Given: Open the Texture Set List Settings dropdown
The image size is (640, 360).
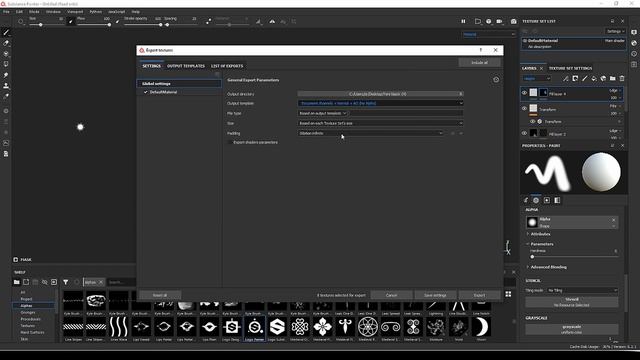Looking at the screenshot, I should click(616, 31).
